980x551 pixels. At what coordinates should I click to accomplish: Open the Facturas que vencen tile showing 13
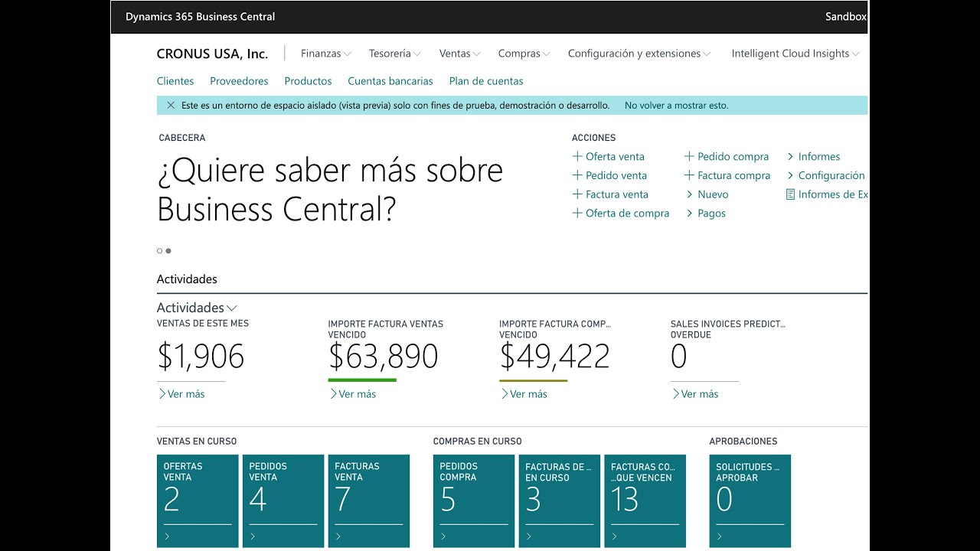click(645, 501)
